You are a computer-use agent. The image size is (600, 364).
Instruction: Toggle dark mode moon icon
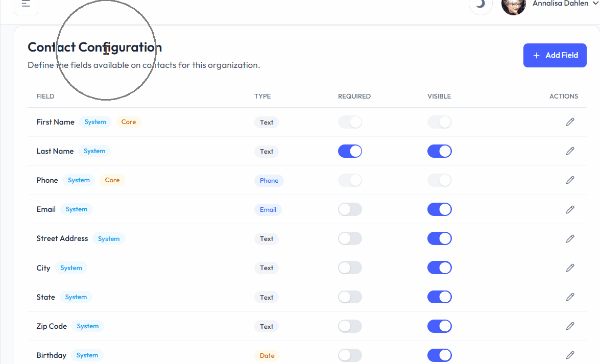tap(481, 4)
